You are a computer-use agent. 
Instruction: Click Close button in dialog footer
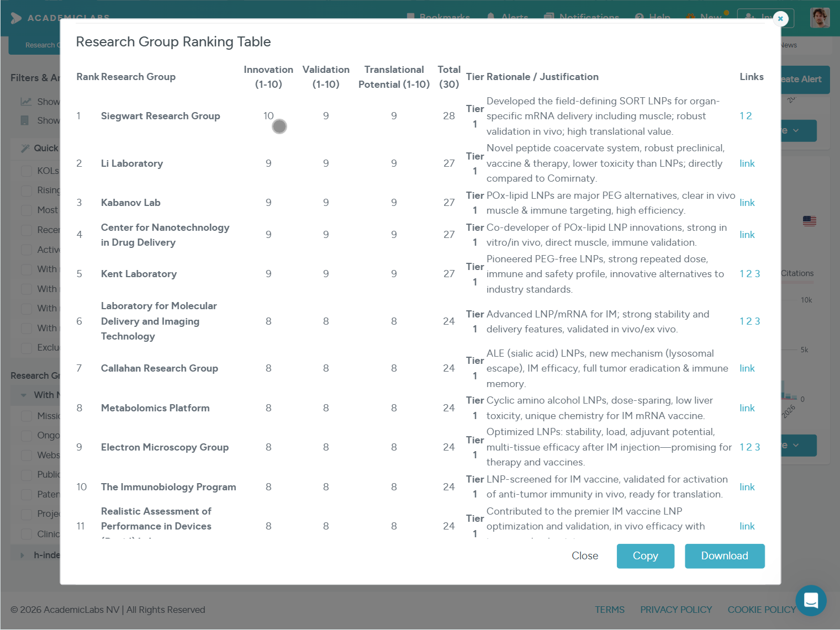[585, 556]
